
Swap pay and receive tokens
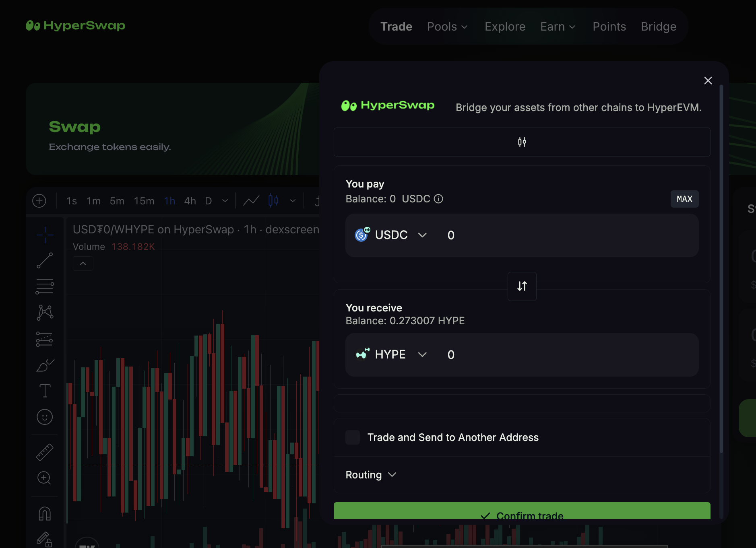(x=522, y=286)
